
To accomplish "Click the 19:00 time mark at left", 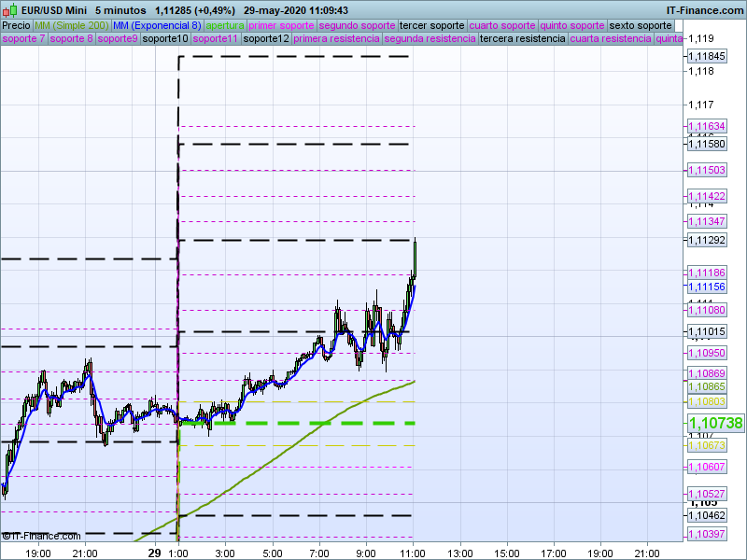I will pyautogui.click(x=38, y=553).
